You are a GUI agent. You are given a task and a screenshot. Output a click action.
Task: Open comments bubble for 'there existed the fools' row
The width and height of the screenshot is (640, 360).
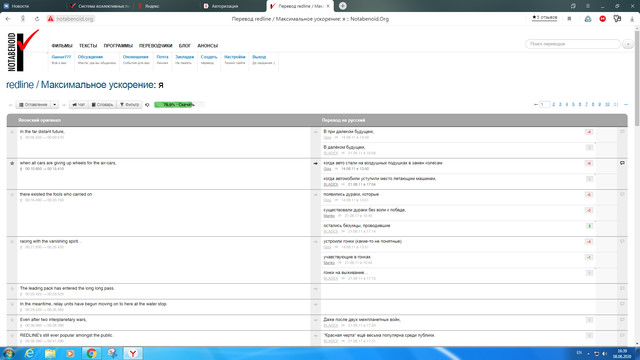click(x=622, y=194)
